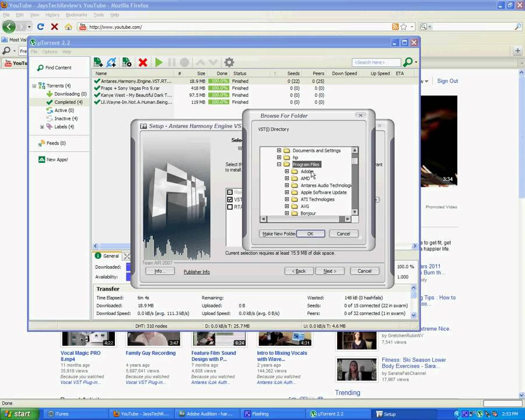Click scroll down arrow in folder tree
The width and height of the screenshot is (525, 420).
[x=355, y=212]
